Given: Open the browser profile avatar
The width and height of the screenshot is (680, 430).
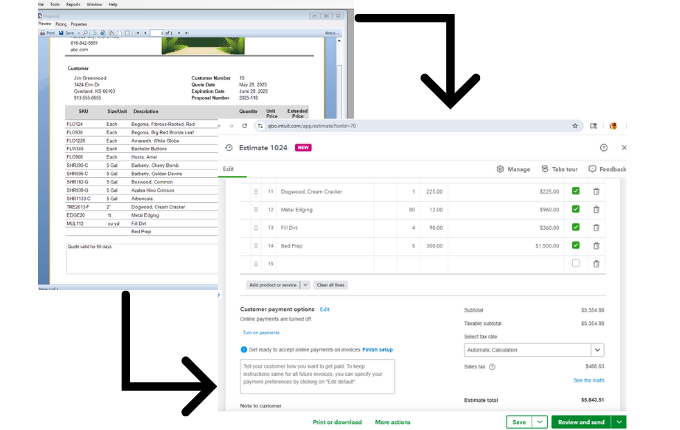Looking at the screenshot, I should pos(613,126).
